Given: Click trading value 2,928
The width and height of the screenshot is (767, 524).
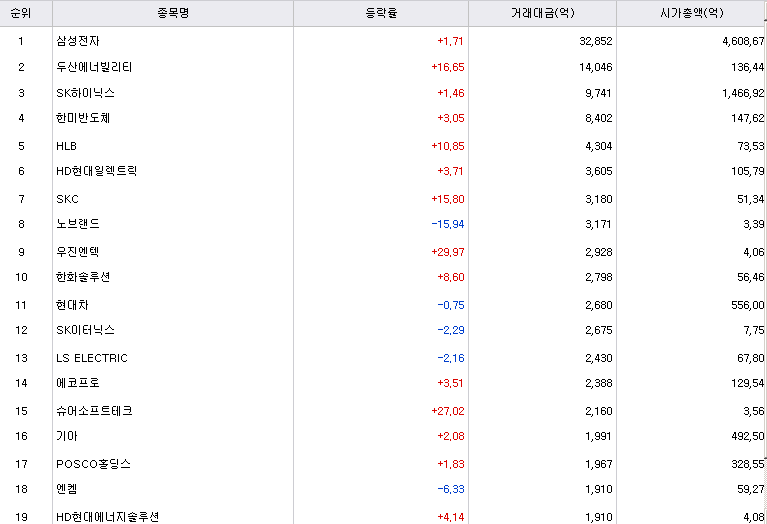Looking at the screenshot, I should [x=598, y=251].
